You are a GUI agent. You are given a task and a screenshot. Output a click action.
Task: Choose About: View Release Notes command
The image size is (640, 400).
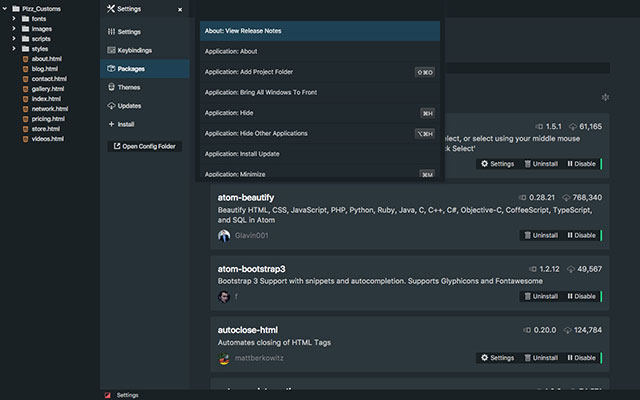click(320, 31)
